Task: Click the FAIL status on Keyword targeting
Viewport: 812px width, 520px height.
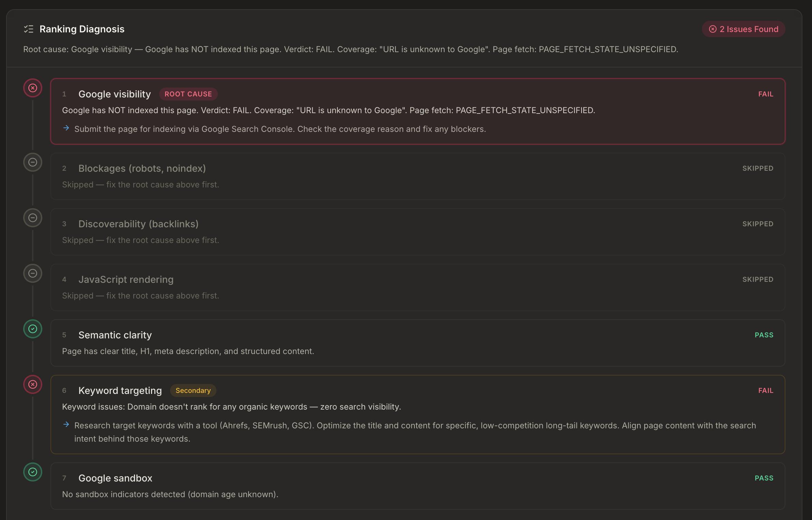Action: pos(766,391)
